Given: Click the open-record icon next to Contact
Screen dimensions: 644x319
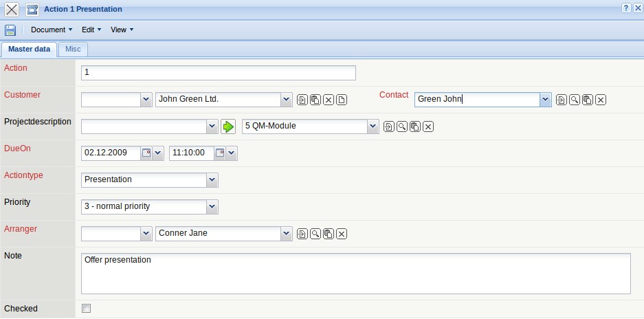Looking at the screenshot, I should (561, 100).
